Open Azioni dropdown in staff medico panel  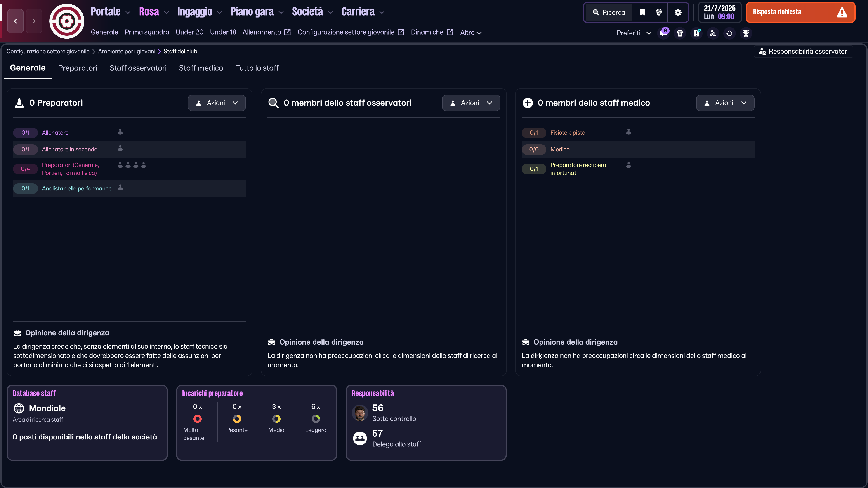point(725,103)
